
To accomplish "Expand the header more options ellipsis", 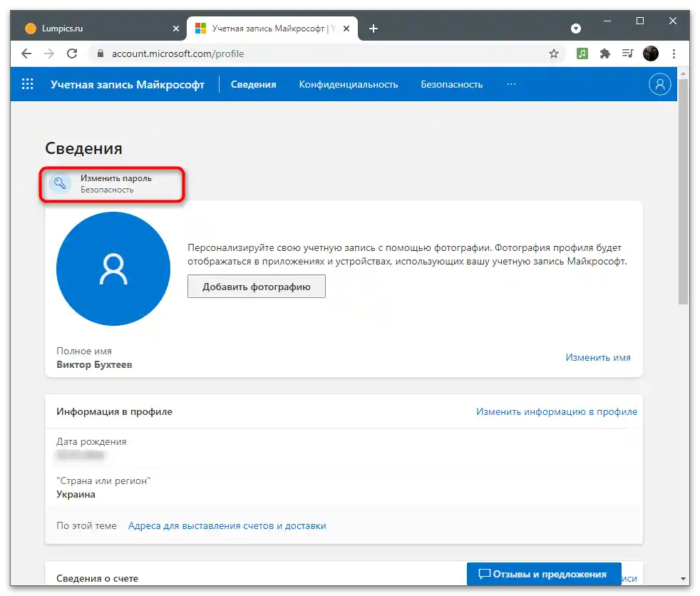I will (x=511, y=84).
